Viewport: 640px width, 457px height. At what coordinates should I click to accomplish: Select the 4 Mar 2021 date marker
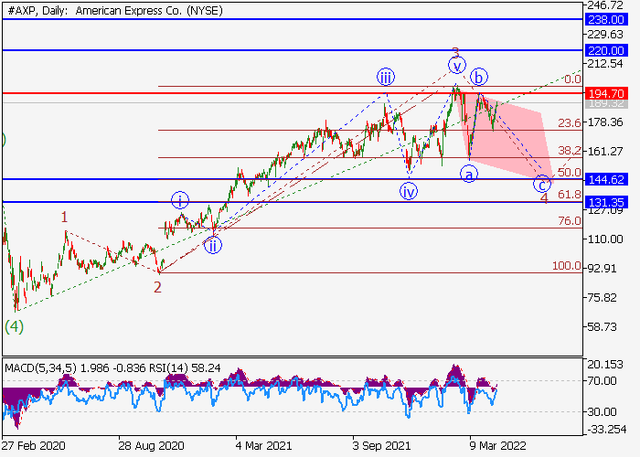[262, 443]
